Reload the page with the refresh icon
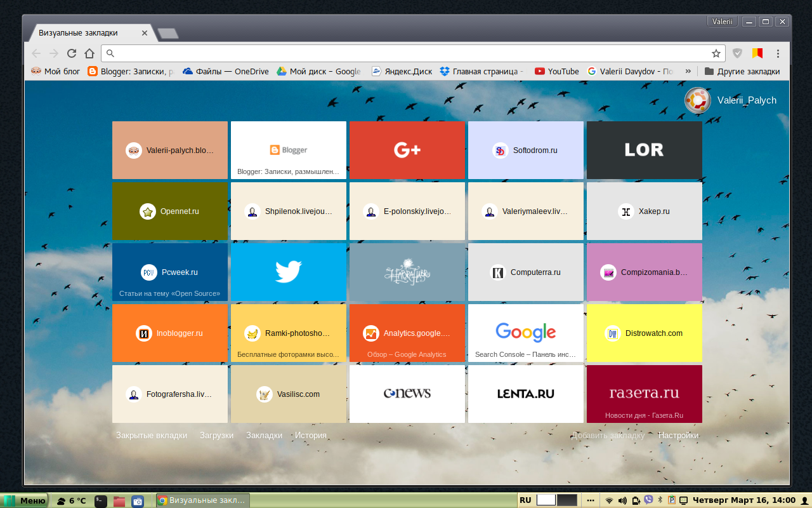Viewport: 812px width, 508px height. [x=72, y=53]
